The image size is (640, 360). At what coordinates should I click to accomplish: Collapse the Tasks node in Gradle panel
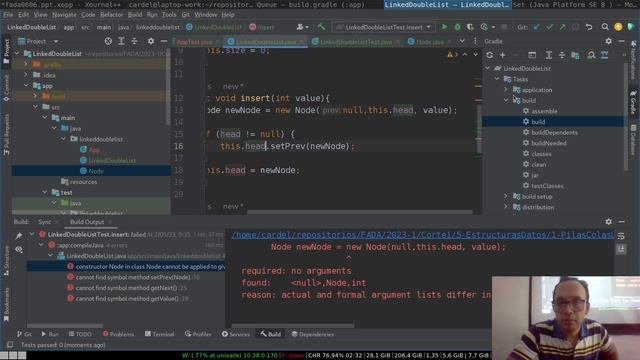tap(497, 79)
